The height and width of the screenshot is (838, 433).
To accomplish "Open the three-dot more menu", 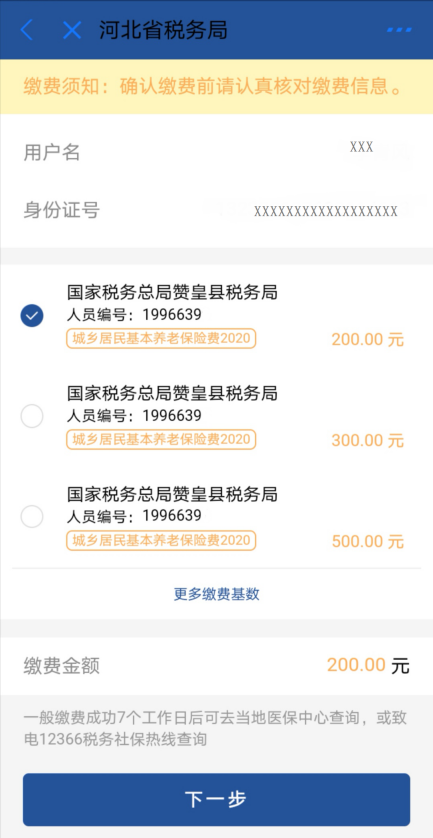I will pos(399,30).
